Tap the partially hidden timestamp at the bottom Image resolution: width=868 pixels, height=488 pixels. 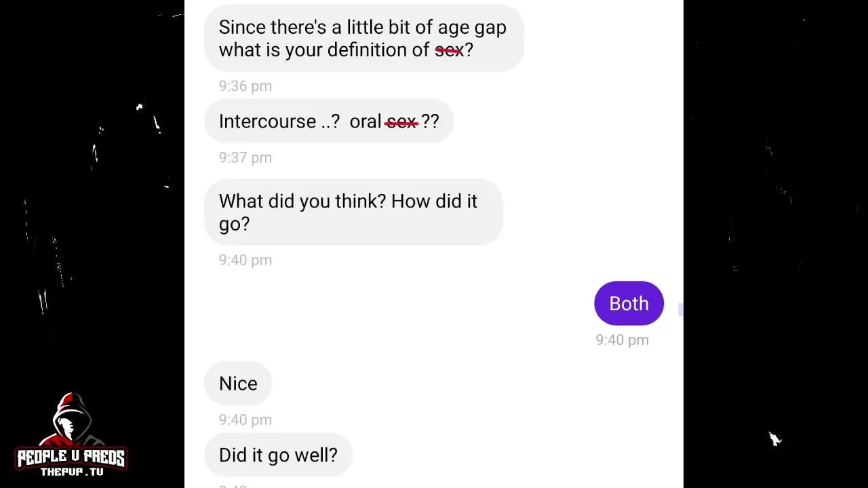[x=233, y=485]
